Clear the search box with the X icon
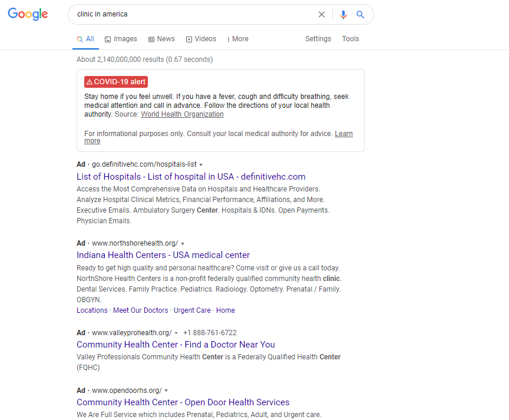509x420 pixels. pyautogui.click(x=322, y=15)
